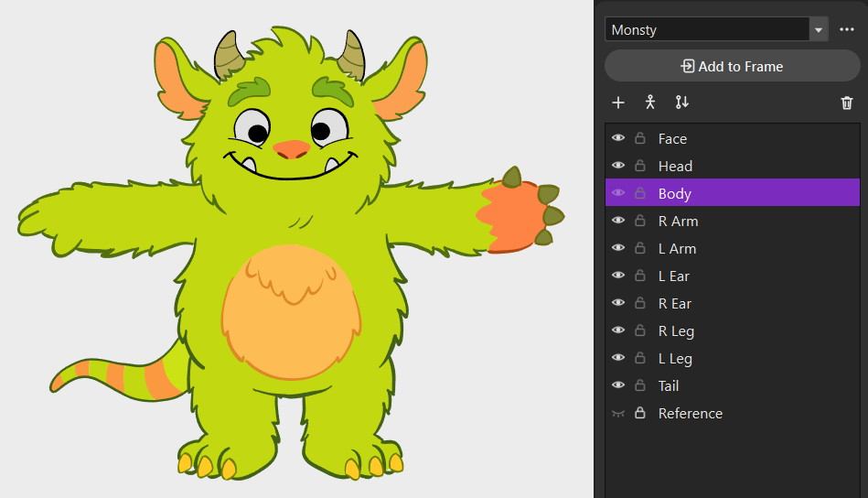Image resolution: width=868 pixels, height=498 pixels.
Task: Click the skeleton rig figure icon
Action: (650, 103)
